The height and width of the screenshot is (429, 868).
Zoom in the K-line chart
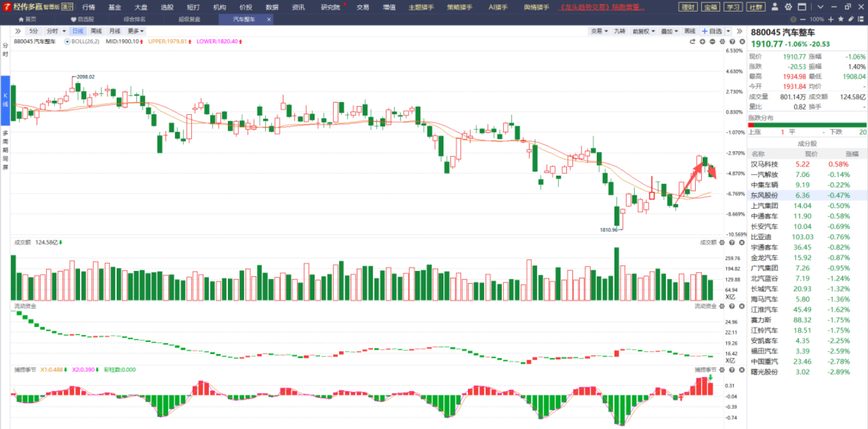pos(702,41)
